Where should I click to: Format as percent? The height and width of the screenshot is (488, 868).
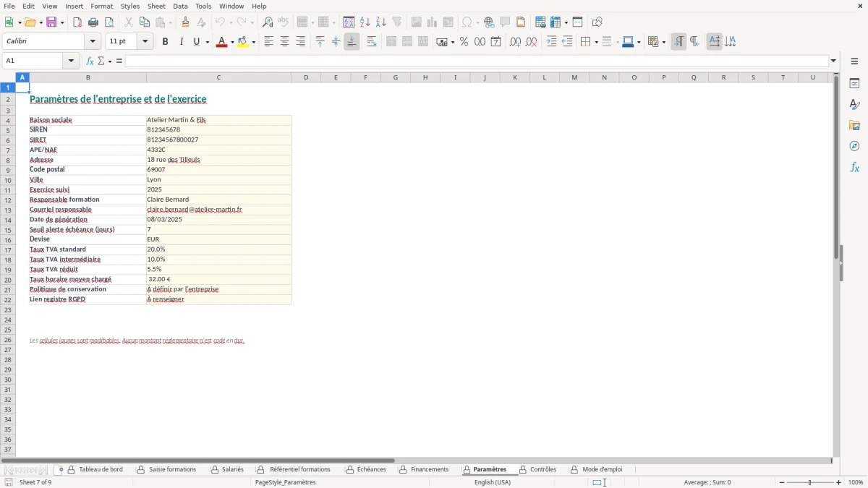(464, 42)
